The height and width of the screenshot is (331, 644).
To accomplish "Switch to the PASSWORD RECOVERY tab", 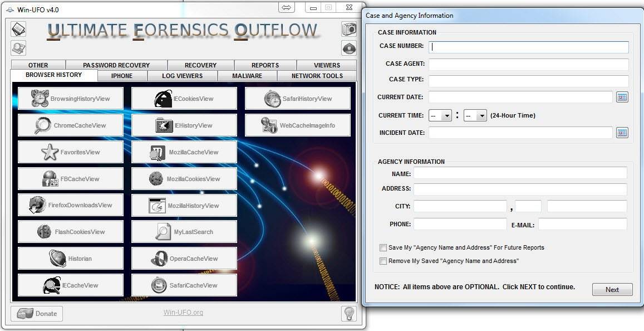I will (x=116, y=65).
